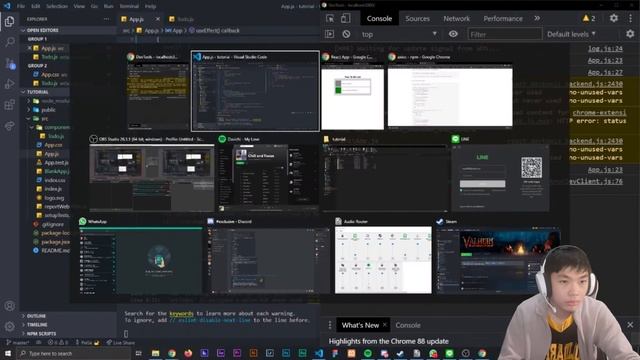This screenshot has width=640, height=360.
Task: Open Task View on the taskbar
Action: 138,353
